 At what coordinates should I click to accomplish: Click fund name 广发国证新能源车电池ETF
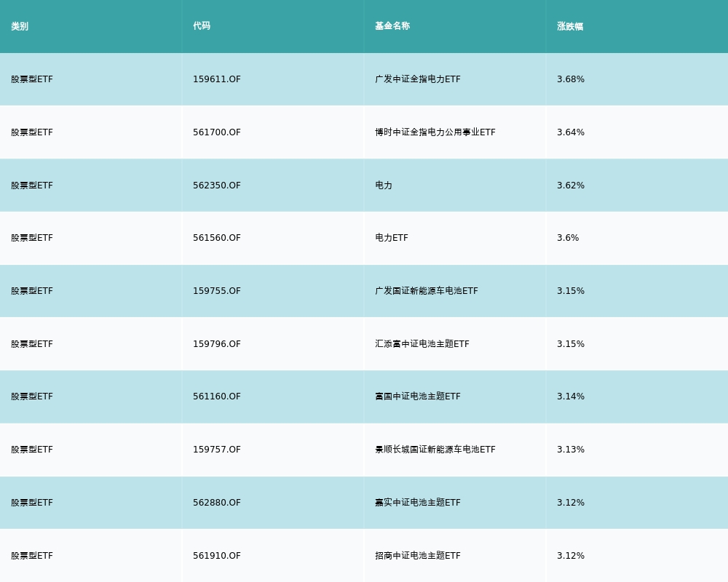[x=426, y=291]
